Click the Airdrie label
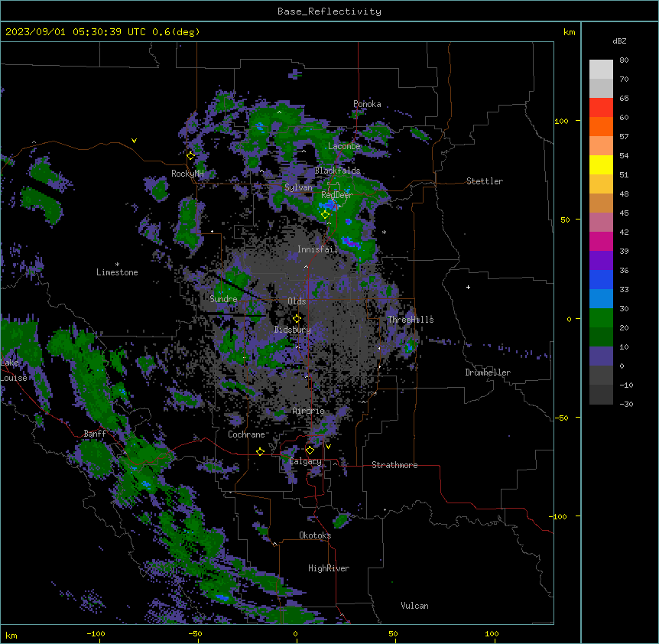This screenshot has width=659, height=644. [x=308, y=411]
